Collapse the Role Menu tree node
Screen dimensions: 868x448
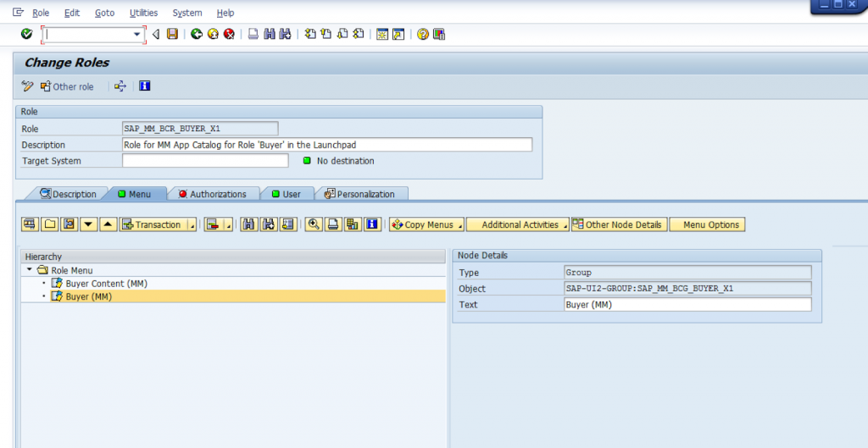click(x=30, y=269)
